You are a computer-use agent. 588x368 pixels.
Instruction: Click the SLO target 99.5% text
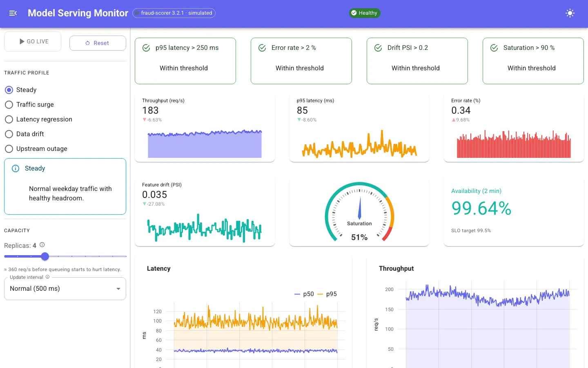tap(471, 231)
